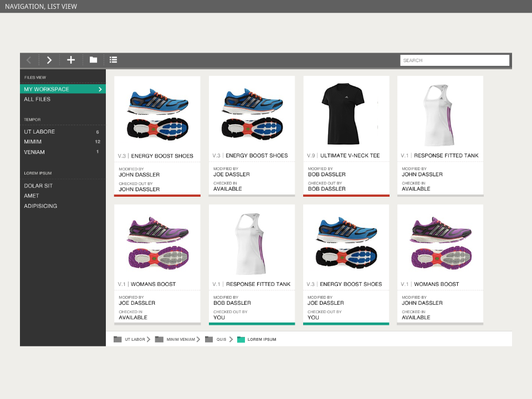The image size is (532, 399).
Task: Expand My Workspace chevron arrow
Action: [100, 89]
